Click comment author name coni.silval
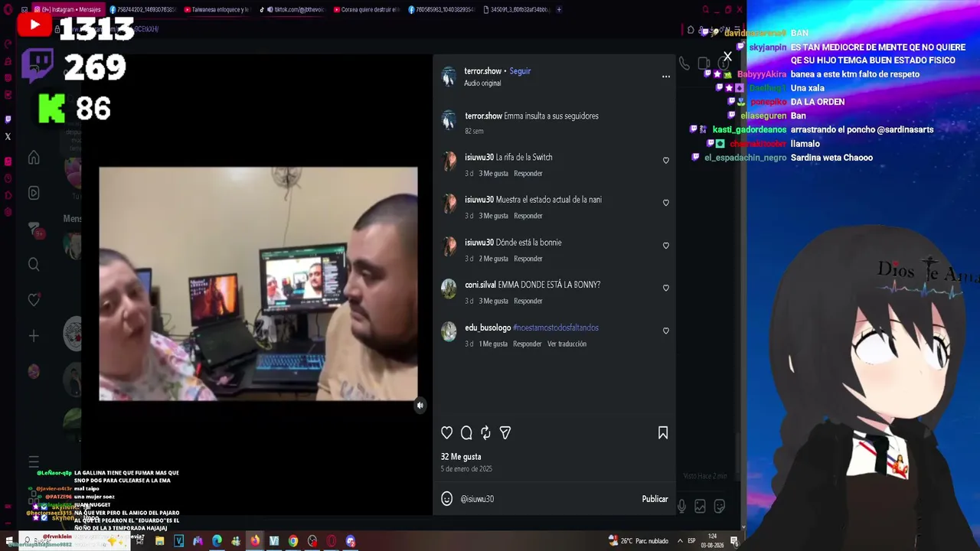This screenshot has width=980, height=551. (480, 285)
